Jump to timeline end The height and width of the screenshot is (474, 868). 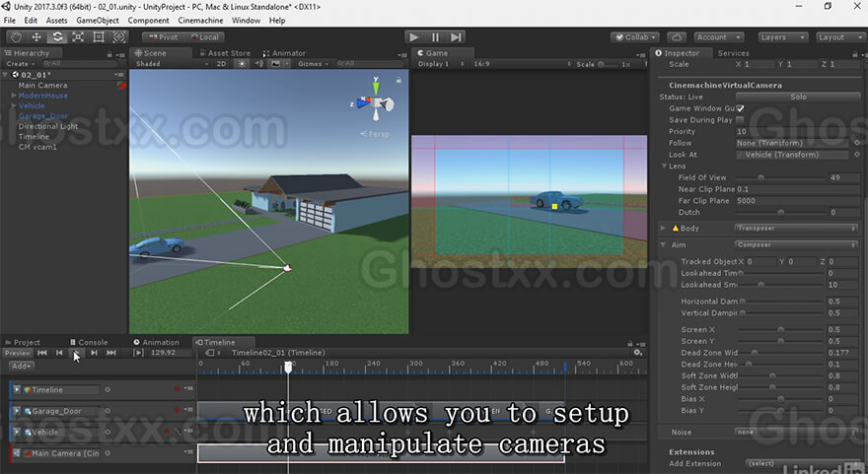coord(111,353)
